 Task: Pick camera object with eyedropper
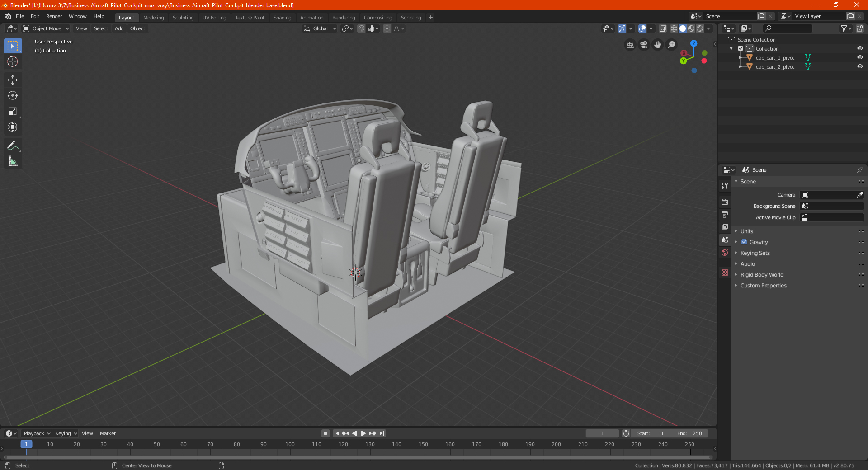click(859, 195)
